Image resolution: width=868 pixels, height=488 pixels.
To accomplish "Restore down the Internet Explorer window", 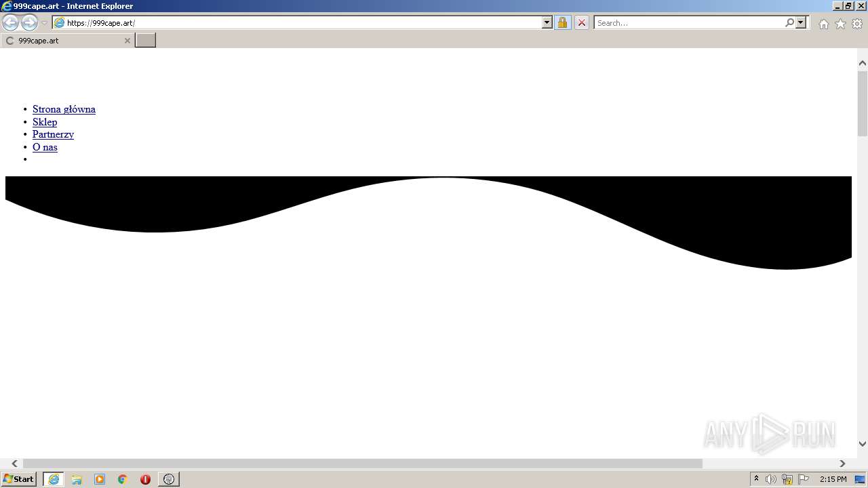I will point(848,6).
